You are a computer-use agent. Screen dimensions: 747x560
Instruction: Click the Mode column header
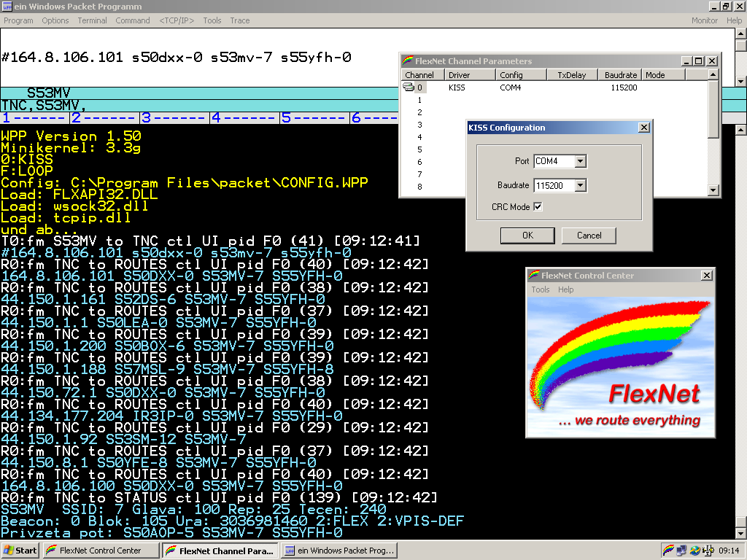(664, 75)
